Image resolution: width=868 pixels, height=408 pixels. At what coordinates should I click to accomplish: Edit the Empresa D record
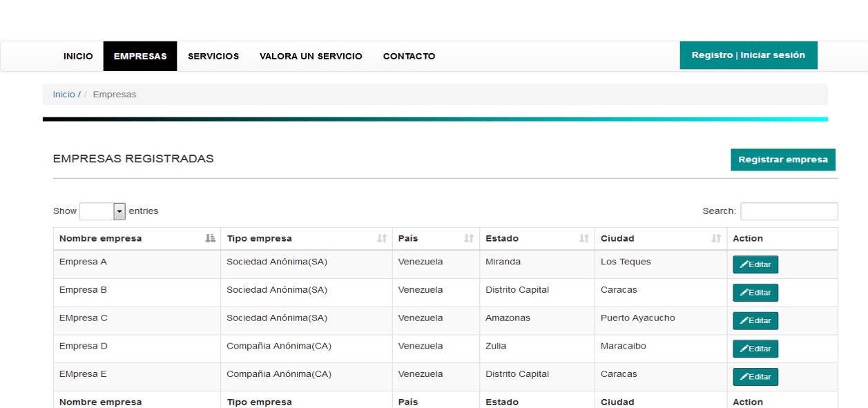[x=755, y=349]
